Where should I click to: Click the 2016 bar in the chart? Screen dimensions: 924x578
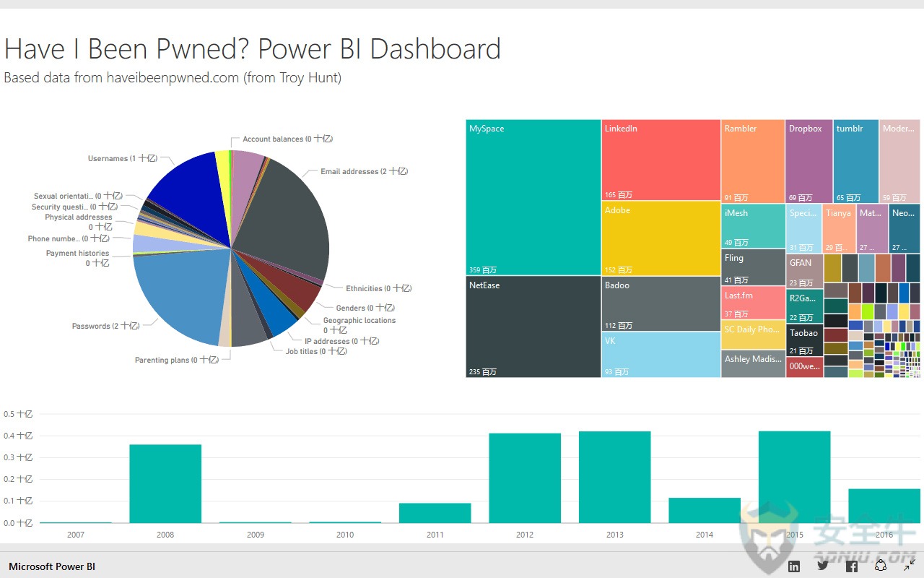(x=884, y=506)
